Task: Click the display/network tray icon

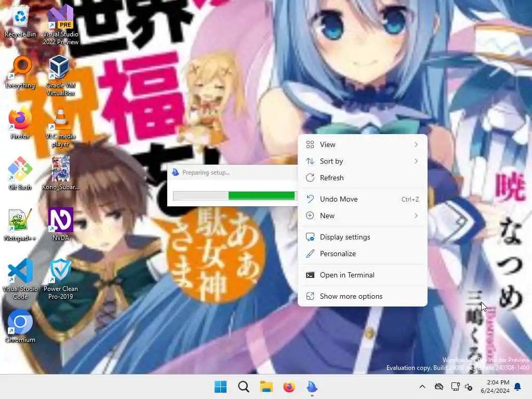Action: click(x=455, y=387)
